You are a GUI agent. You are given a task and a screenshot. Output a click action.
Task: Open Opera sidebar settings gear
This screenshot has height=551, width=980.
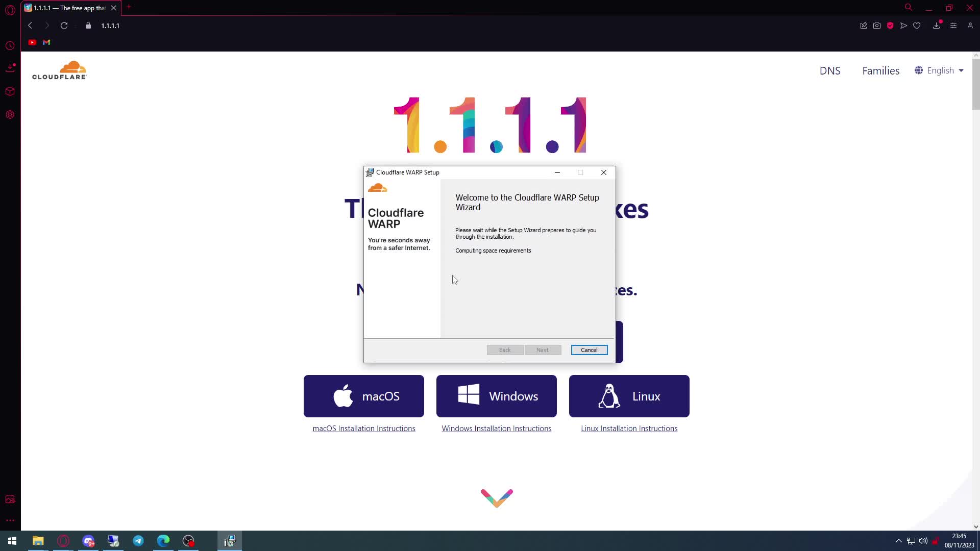tap(10, 115)
